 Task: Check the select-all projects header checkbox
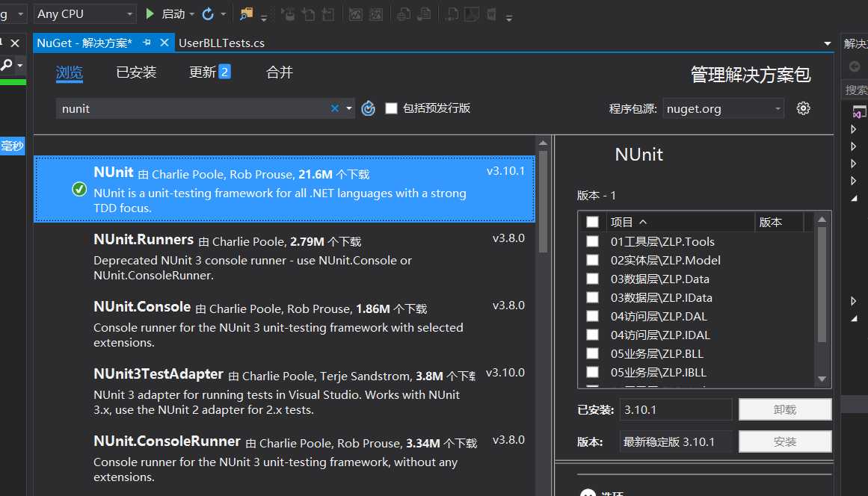[592, 222]
